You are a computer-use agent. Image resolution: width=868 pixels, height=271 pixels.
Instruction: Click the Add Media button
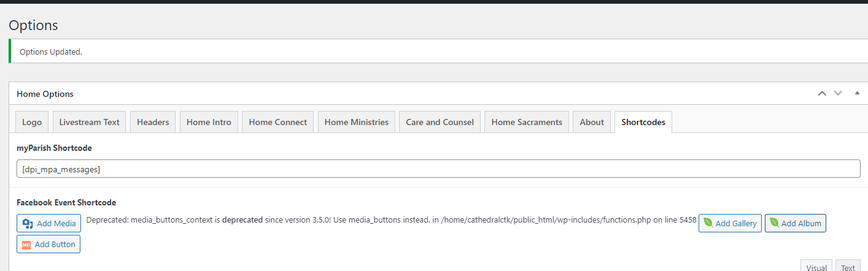click(x=48, y=223)
